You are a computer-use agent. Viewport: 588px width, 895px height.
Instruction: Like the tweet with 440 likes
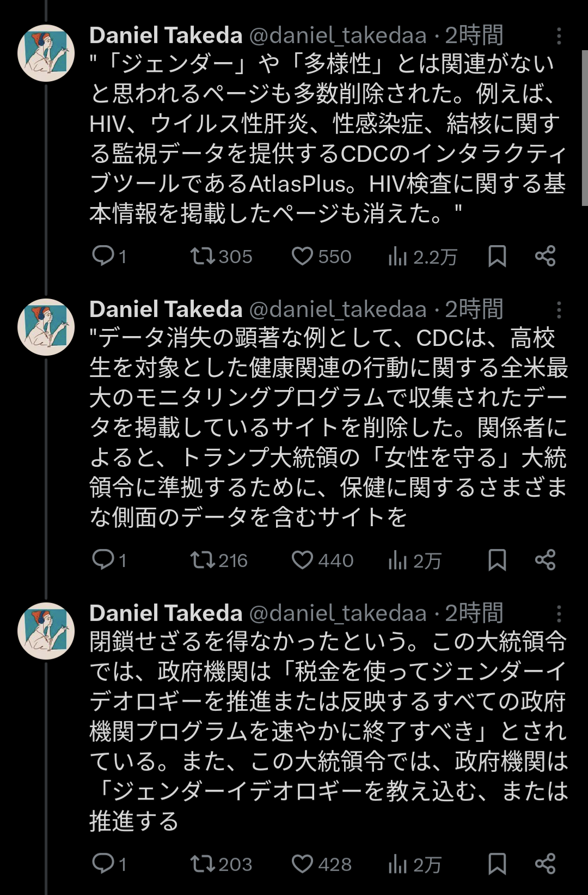pos(302,559)
